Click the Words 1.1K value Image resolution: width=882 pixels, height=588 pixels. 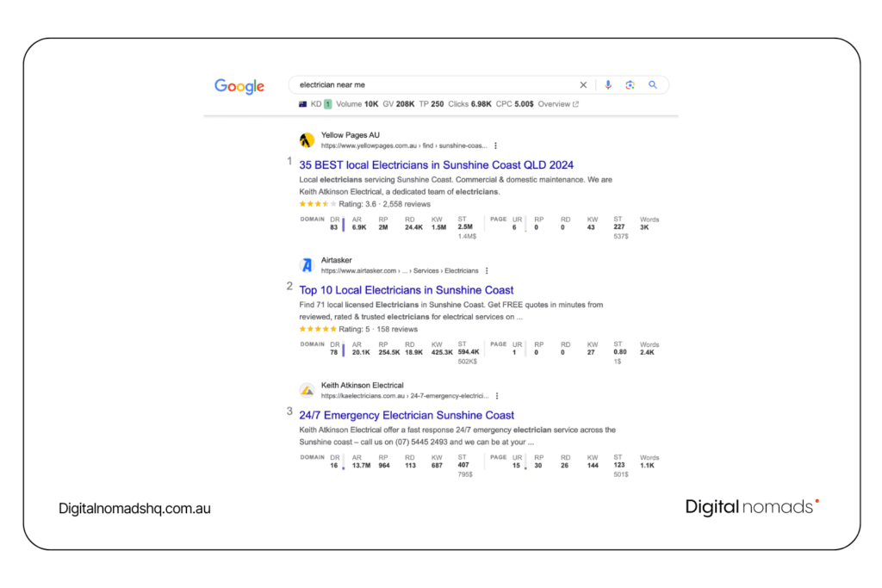click(x=647, y=466)
